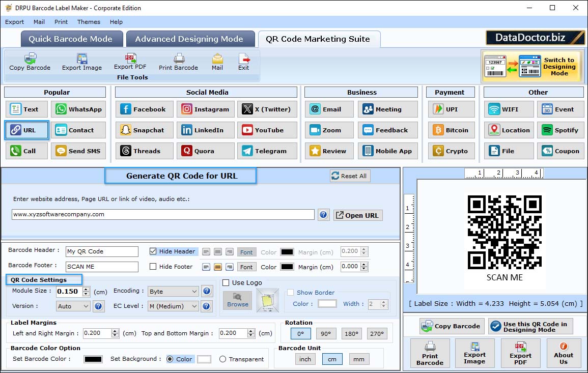The width and height of the screenshot is (588, 373).
Task: Enable the Use Logo checkbox
Action: tap(226, 282)
